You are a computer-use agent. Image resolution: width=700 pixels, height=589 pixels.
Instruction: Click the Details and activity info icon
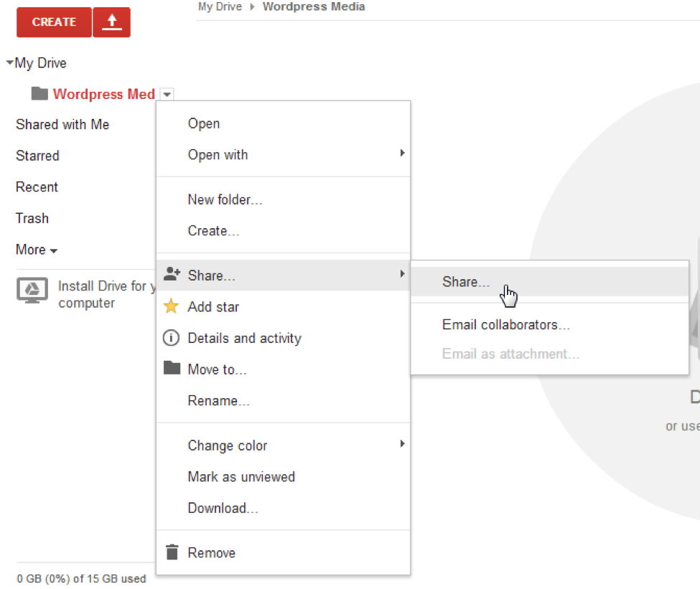click(x=171, y=338)
